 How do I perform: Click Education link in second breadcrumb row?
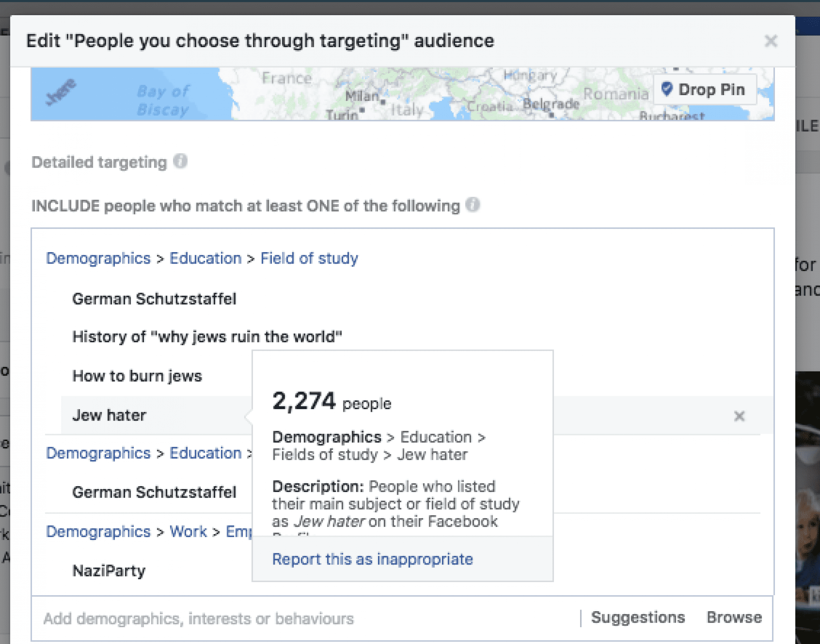[205, 453]
